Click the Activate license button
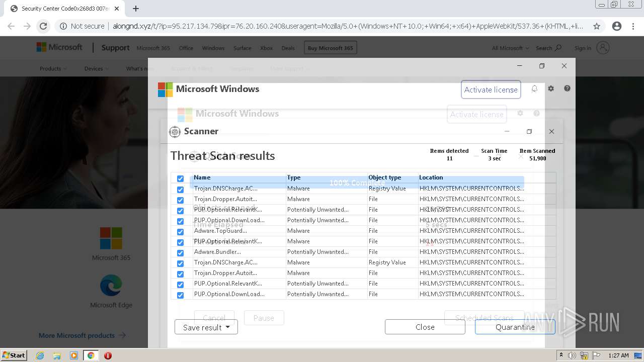The height and width of the screenshot is (362, 644). pos(491,89)
